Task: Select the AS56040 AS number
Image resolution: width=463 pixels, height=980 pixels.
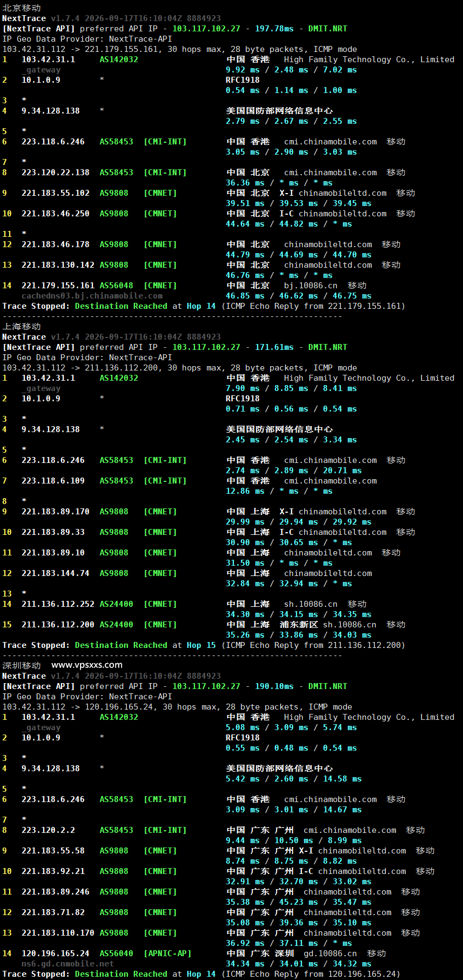Action: [116, 953]
